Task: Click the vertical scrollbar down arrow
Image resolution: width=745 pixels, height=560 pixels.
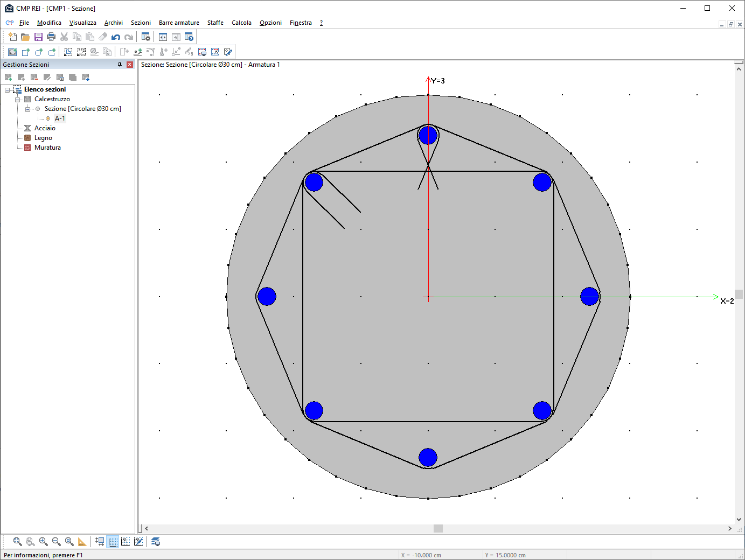Action: 739,520
